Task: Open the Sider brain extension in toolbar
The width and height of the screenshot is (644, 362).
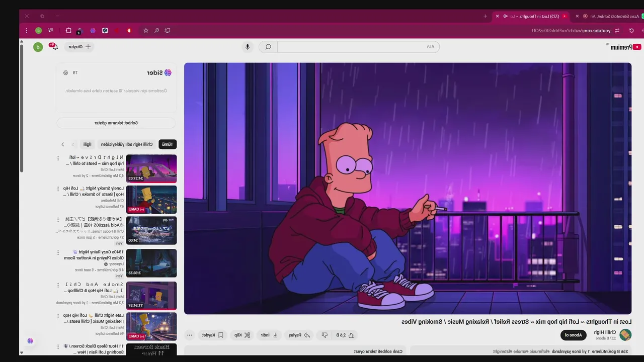Action: pyautogui.click(x=93, y=31)
